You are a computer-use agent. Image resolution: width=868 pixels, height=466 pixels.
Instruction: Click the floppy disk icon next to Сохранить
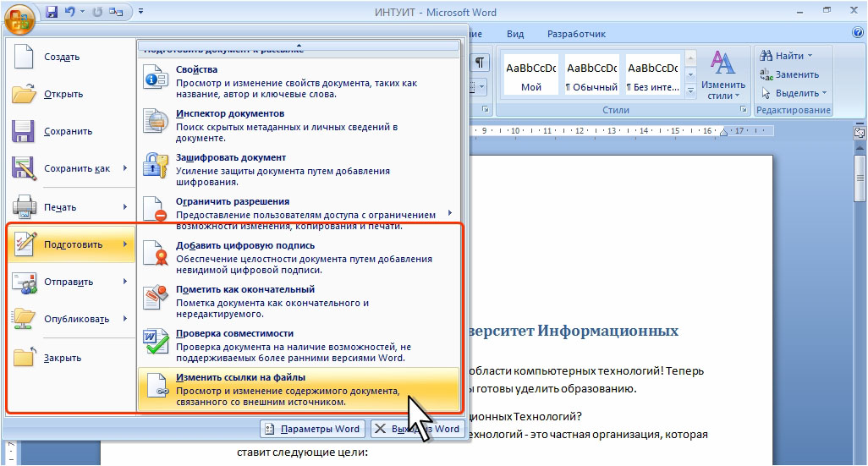23,131
